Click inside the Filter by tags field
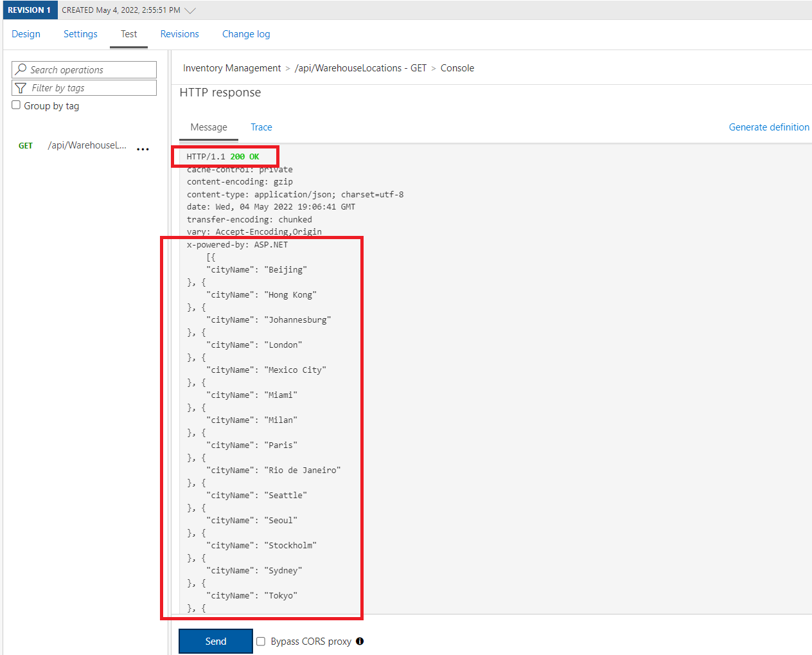This screenshot has height=655, width=812. pos(90,87)
